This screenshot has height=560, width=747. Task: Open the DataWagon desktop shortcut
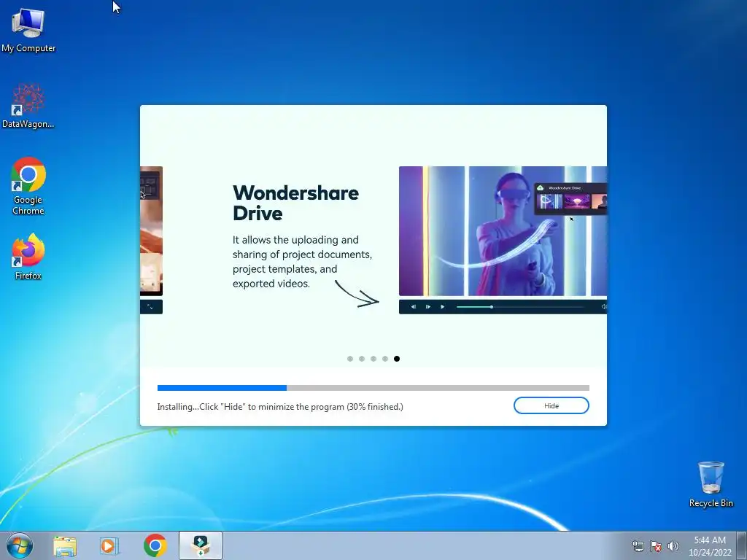pyautogui.click(x=28, y=106)
